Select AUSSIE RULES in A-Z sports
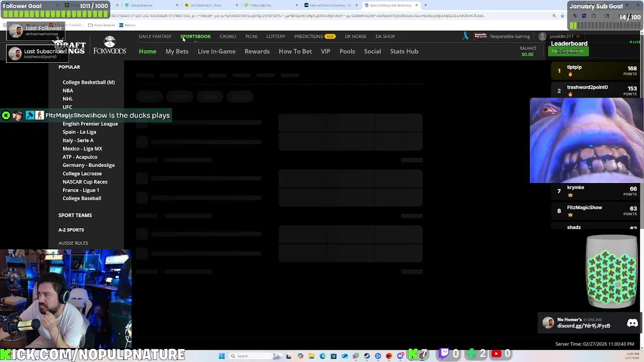This screenshot has width=644, height=362. click(73, 243)
